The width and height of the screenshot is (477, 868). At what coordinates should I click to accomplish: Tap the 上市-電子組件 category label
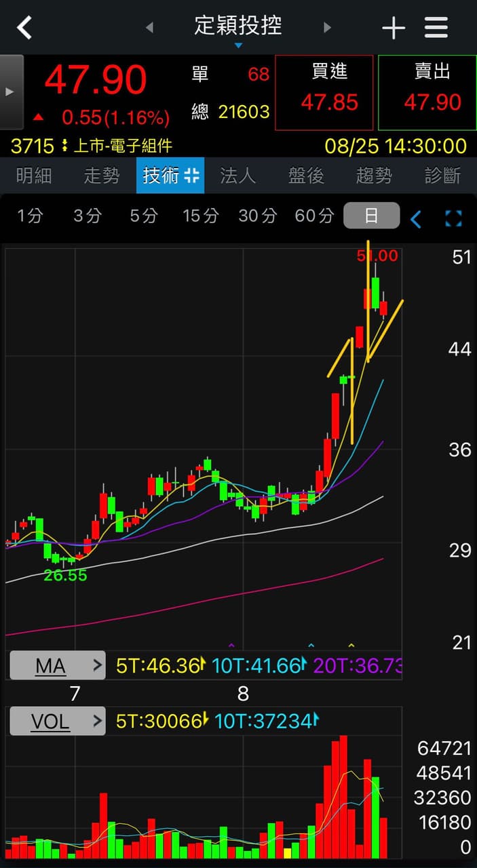coord(122,146)
